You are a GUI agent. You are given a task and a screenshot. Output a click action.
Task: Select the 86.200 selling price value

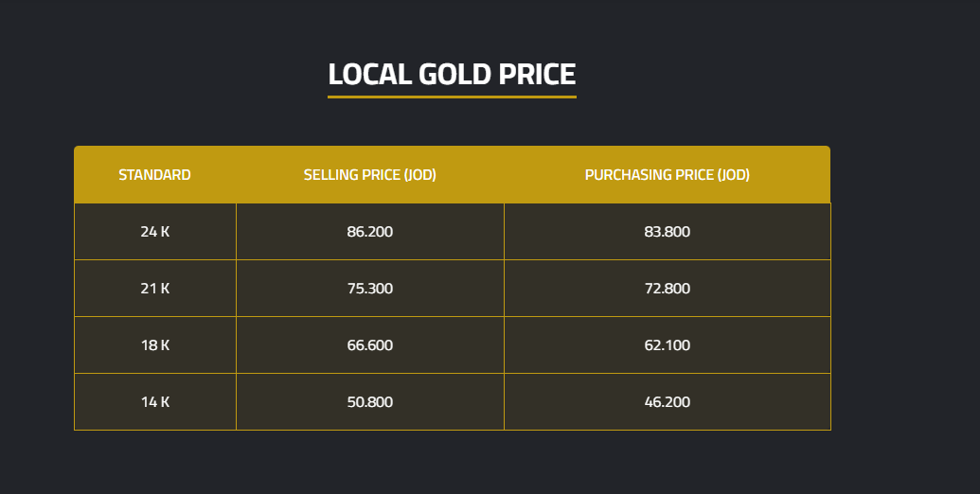(369, 232)
